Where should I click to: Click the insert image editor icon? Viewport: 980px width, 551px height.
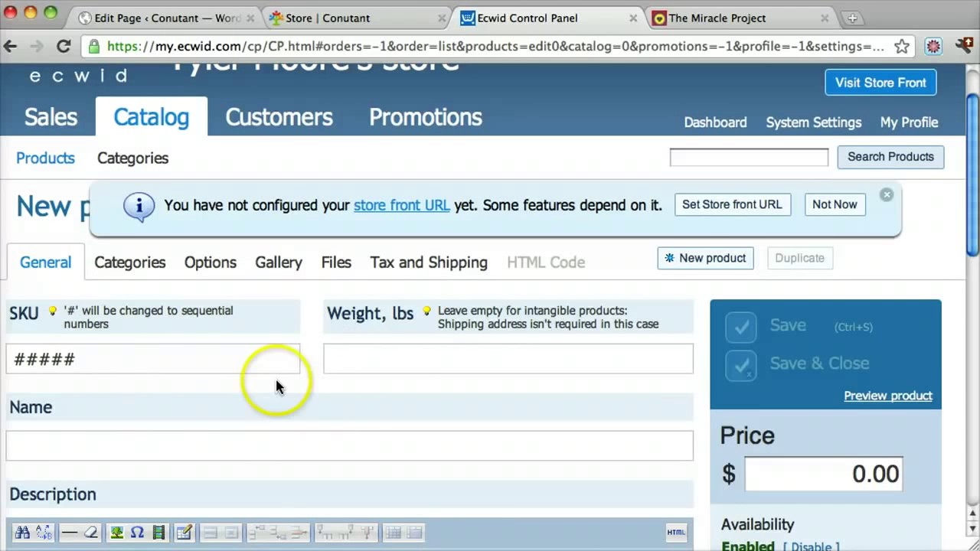coord(116,533)
